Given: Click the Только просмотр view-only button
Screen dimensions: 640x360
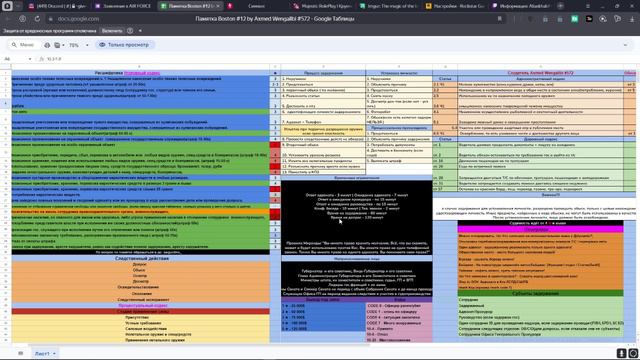Looking at the screenshot, I should [125, 45].
